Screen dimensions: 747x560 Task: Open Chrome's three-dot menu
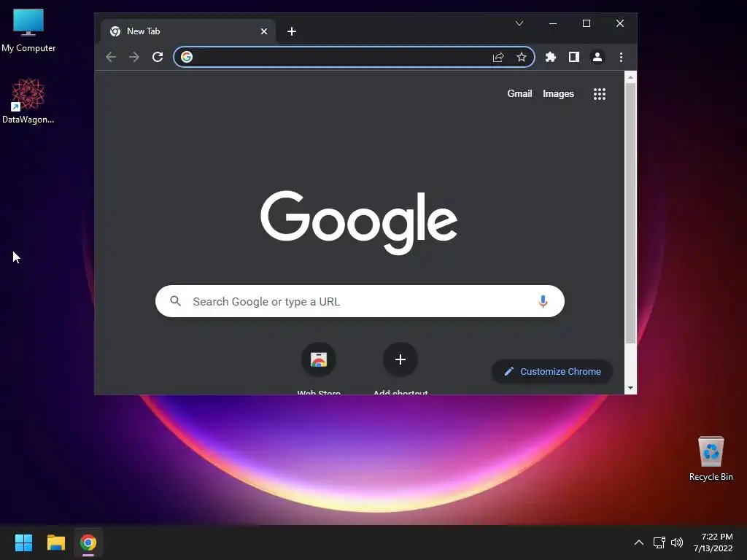(621, 57)
